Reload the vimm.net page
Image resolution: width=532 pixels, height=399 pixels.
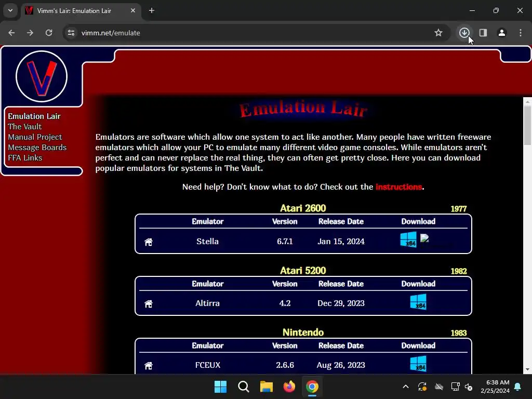[x=49, y=33]
